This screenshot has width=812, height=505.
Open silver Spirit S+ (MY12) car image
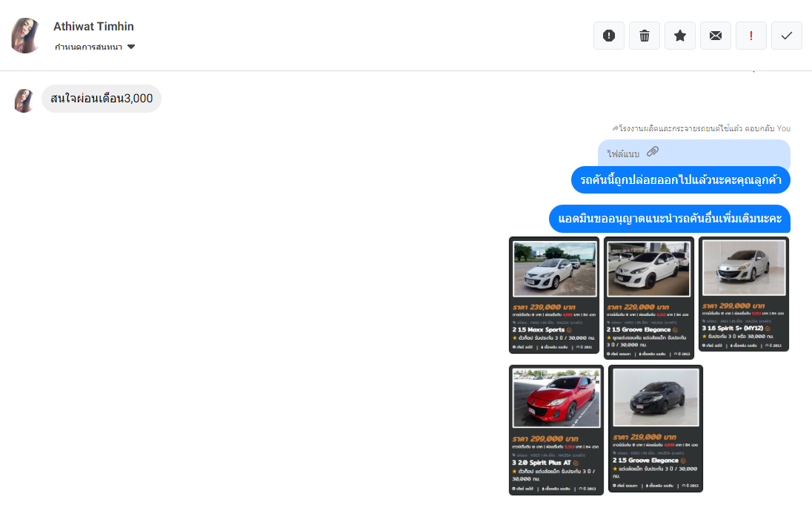(744, 294)
